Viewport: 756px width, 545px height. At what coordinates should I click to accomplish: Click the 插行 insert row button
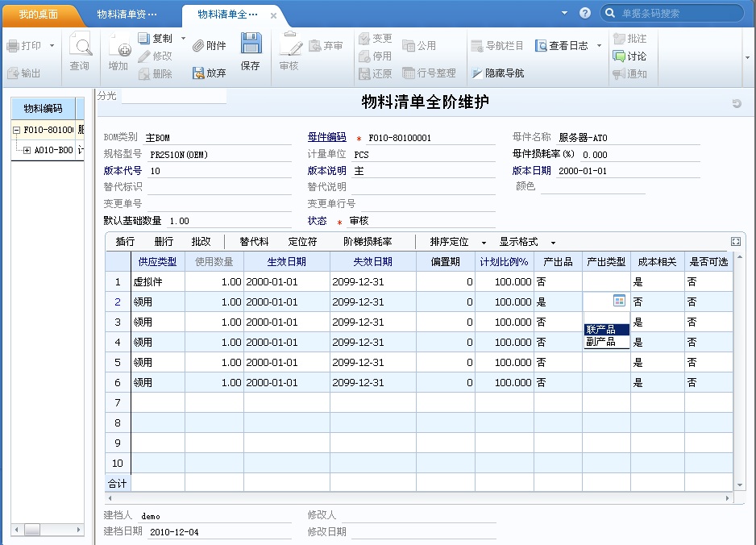[x=125, y=242]
